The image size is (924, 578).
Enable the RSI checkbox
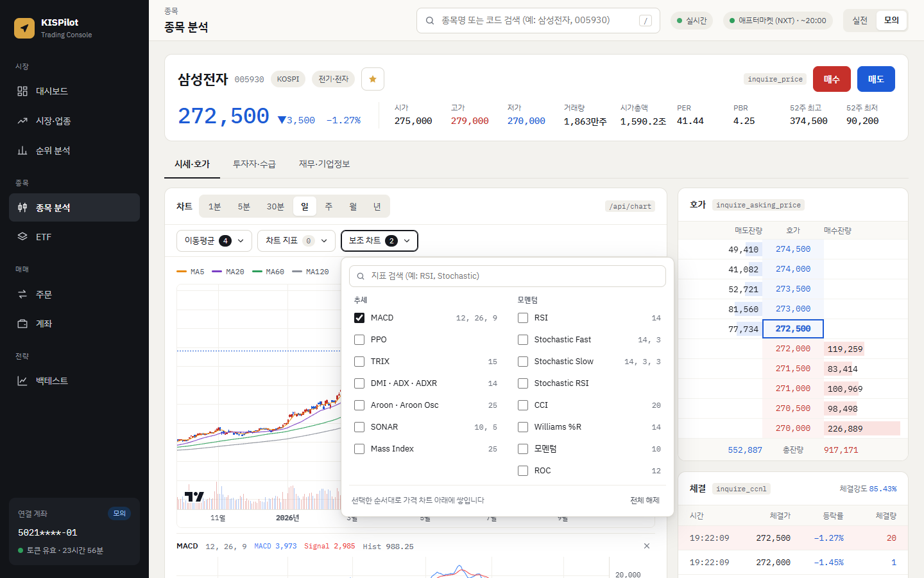point(523,318)
